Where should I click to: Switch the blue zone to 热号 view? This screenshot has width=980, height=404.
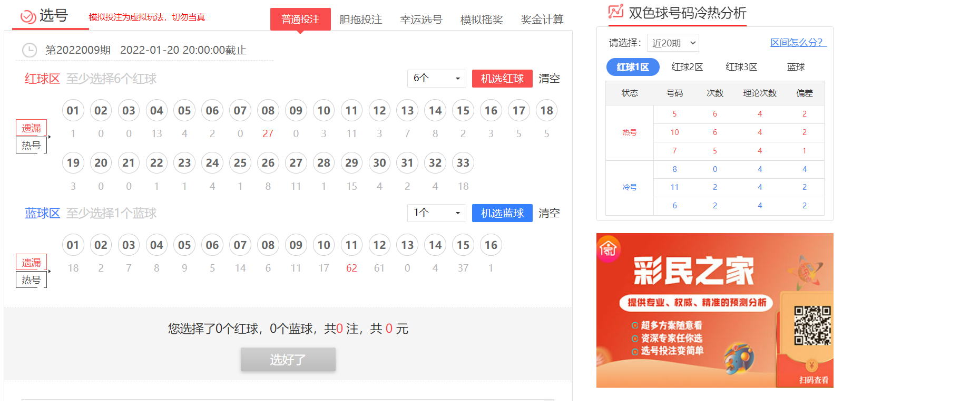[x=31, y=280]
